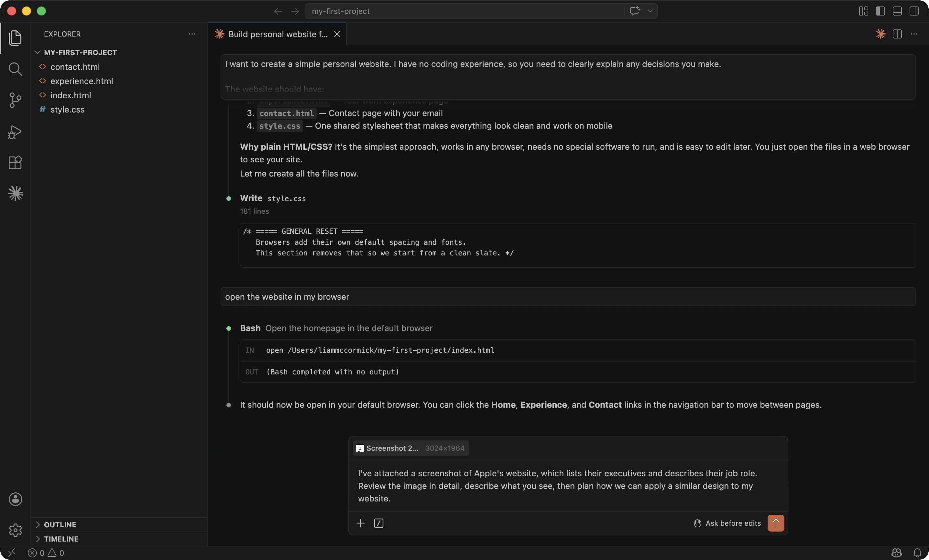Add attachment with the plus icon

pyautogui.click(x=360, y=523)
